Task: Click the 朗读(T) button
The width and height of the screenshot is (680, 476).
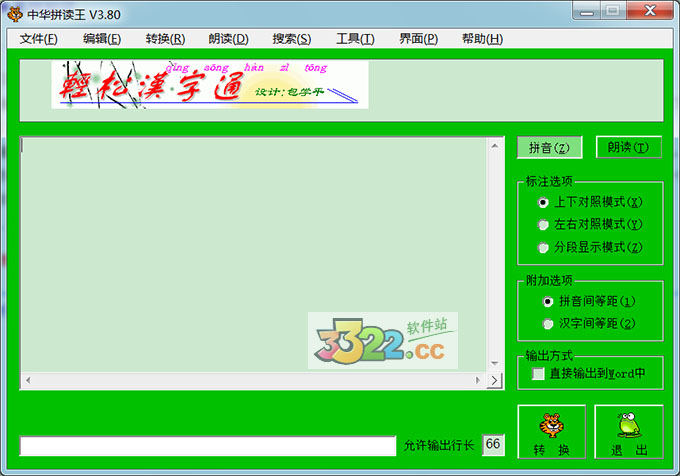Action: (x=628, y=147)
